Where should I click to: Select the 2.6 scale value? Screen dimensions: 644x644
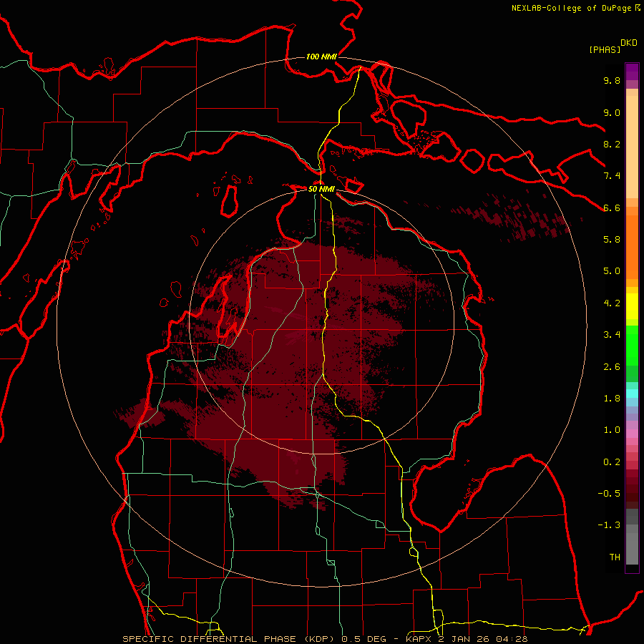coord(612,367)
